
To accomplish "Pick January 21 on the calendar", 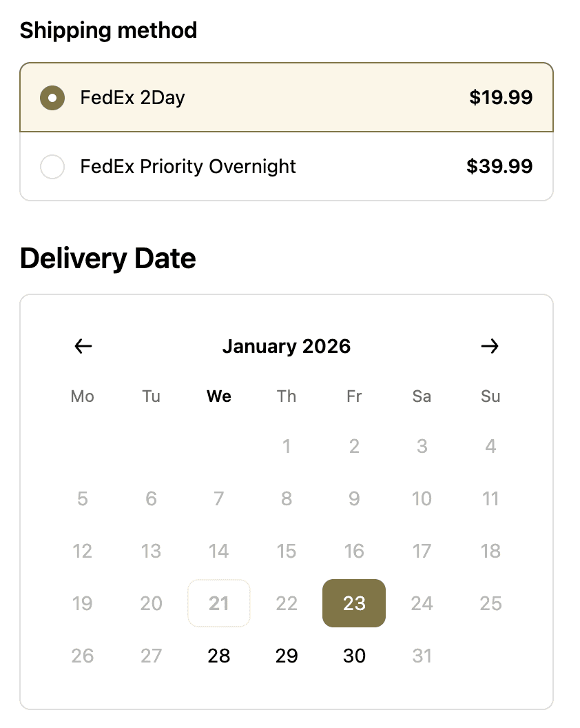I will (x=218, y=603).
